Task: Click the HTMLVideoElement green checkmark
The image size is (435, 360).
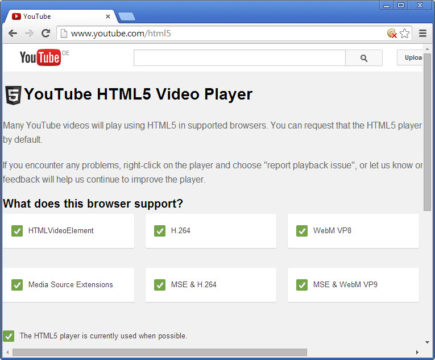Action: 17,231
